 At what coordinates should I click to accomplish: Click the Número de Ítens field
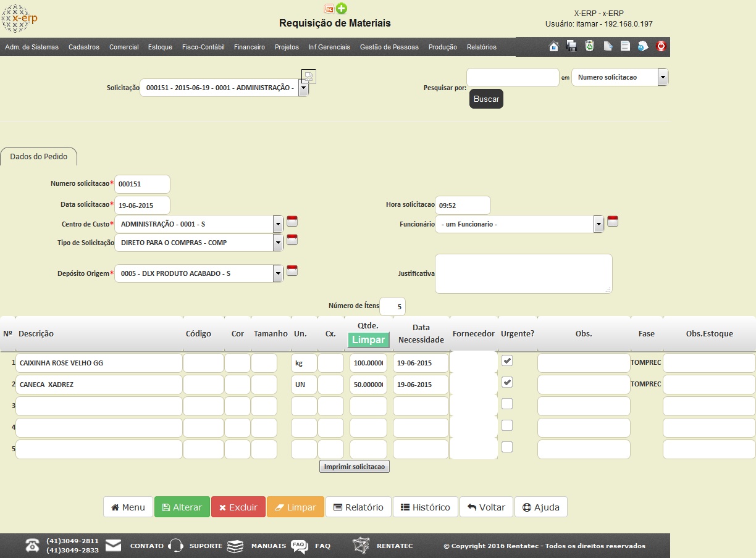pos(392,306)
